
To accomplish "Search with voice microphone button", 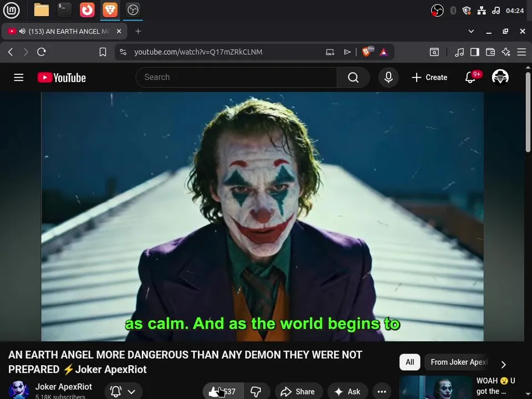I will point(388,78).
